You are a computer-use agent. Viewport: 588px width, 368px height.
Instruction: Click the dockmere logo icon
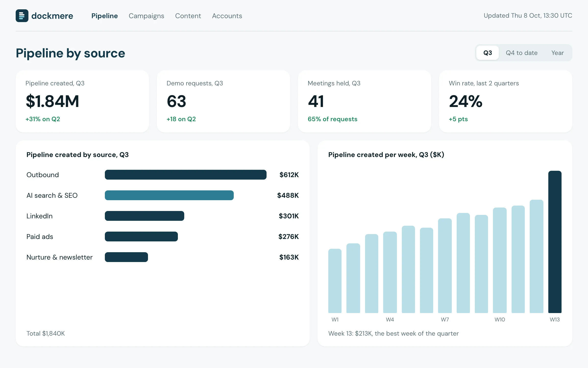pos(22,16)
